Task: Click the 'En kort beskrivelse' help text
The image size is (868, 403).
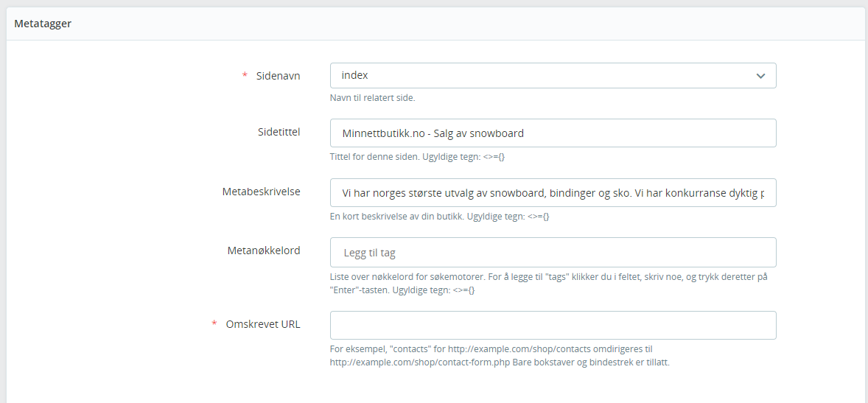Action: coord(440,217)
